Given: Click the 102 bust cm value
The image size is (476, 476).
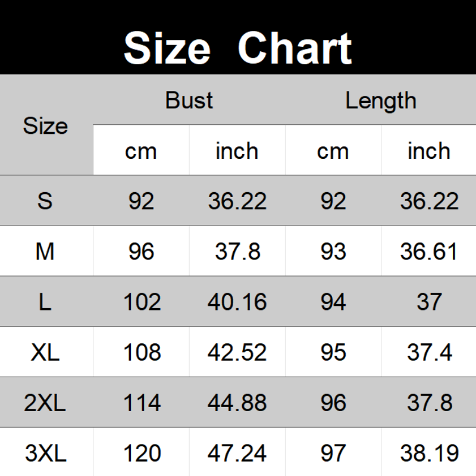Looking at the screenshot, I should (x=142, y=302).
